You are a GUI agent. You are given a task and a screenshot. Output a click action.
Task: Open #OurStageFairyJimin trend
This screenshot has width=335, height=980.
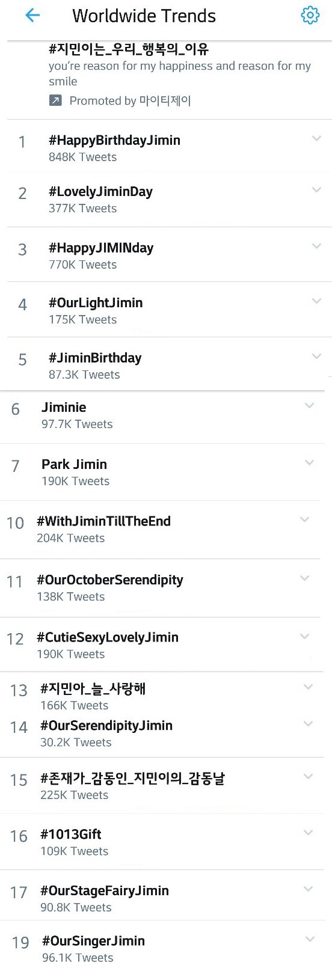tap(166, 898)
